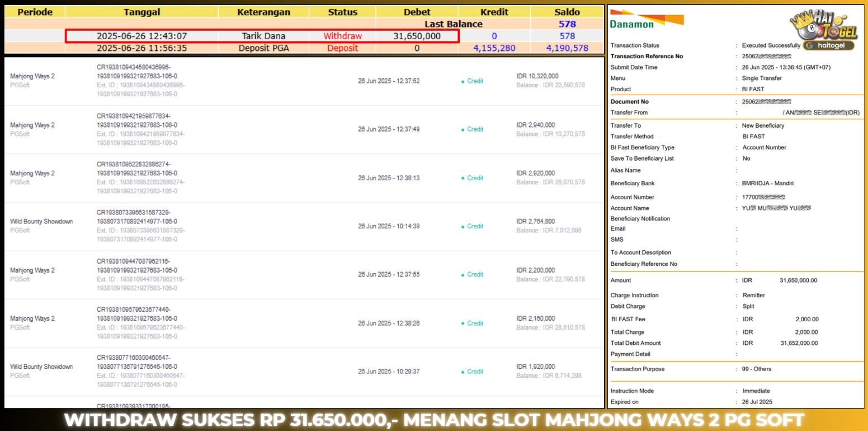Click the Account Name label
This screenshot has height=431, width=868.
click(630, 208)
